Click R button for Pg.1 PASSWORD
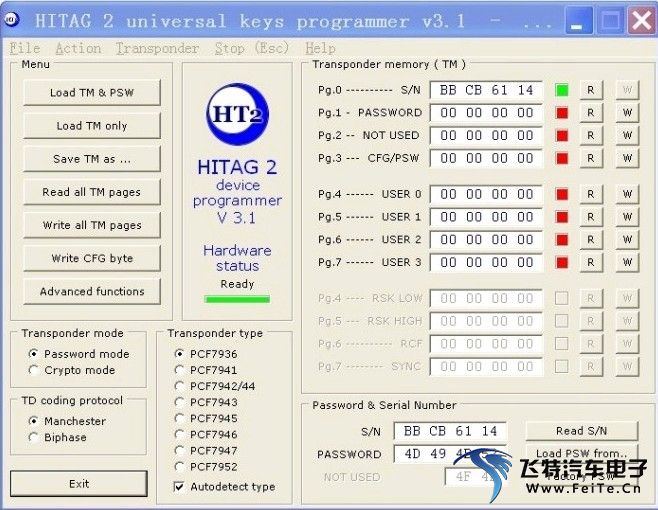Viewport: 658px width, 510px height. (590, 112)
